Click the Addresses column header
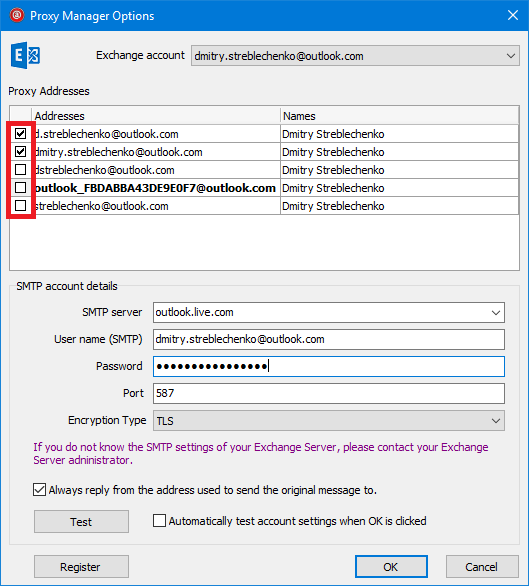 tap(156, 116)
